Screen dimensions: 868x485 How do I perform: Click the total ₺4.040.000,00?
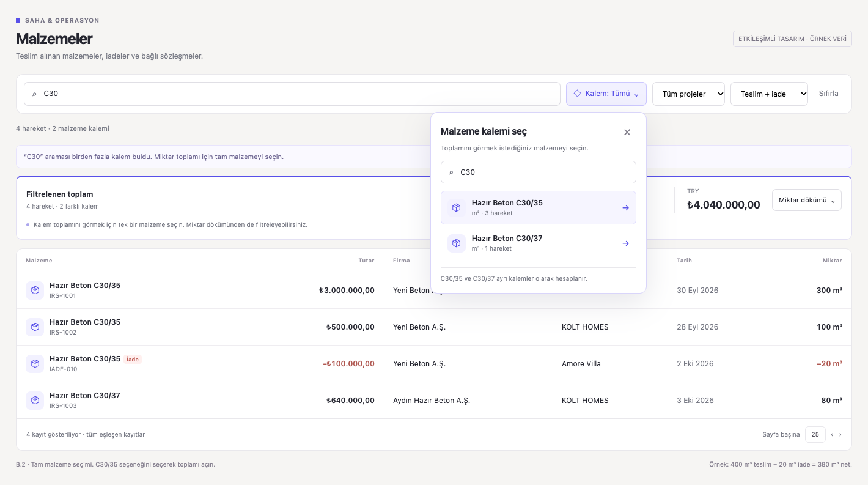click(x=724, y=205)
